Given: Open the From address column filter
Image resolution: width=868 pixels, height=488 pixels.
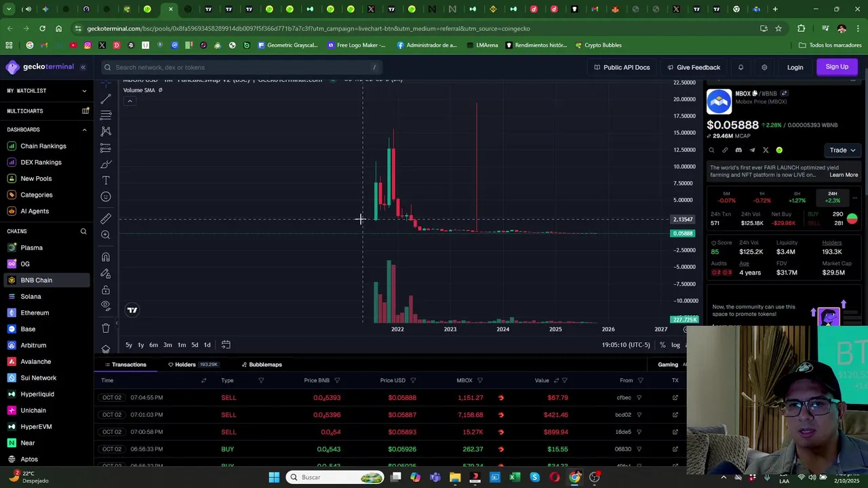Looking at the screenshot, I should [640, 381].
